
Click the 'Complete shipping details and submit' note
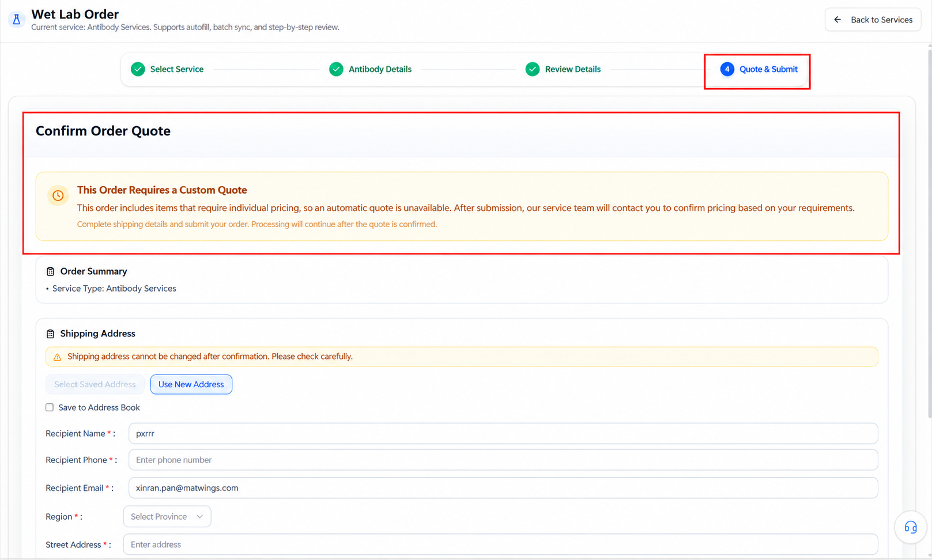pyautogui.click(x=257, y=224)
